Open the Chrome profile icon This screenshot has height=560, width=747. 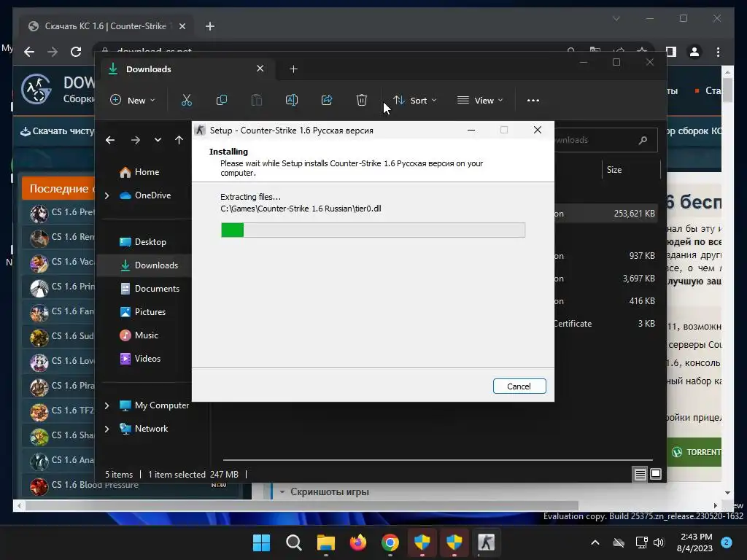click(x=694, y=52)
